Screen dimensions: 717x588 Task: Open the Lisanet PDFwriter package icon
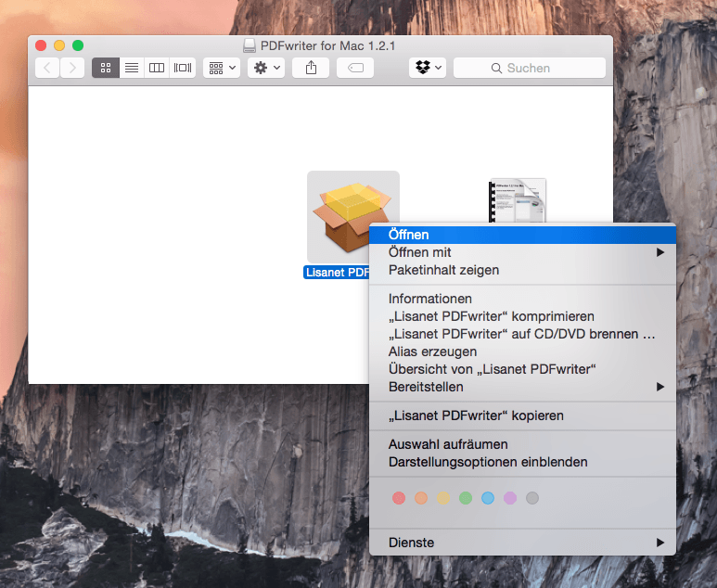[352, 217]
